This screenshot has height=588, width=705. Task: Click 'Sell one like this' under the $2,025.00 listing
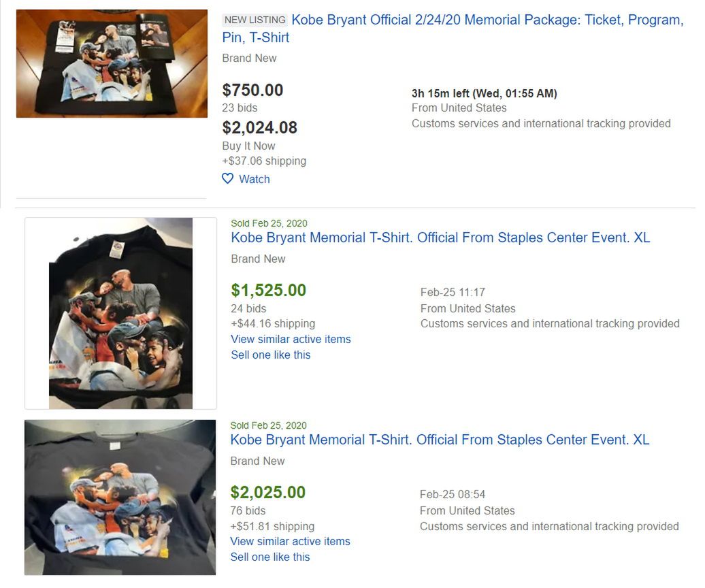[x=270, y=557]
